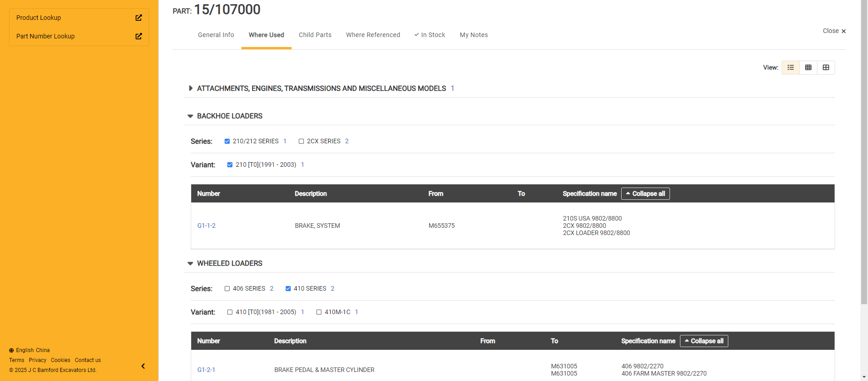Viewport: 868px width, 381px height.
Task: Close the part details panel
Action: point(834,31)
